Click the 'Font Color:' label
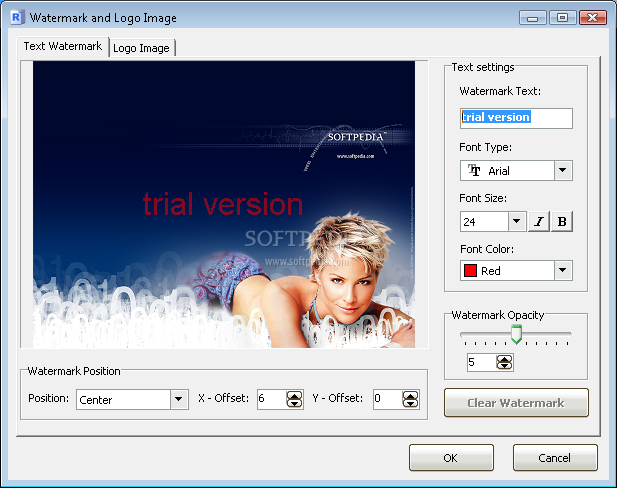Screen dimensions: 617x488 (487, 249)
